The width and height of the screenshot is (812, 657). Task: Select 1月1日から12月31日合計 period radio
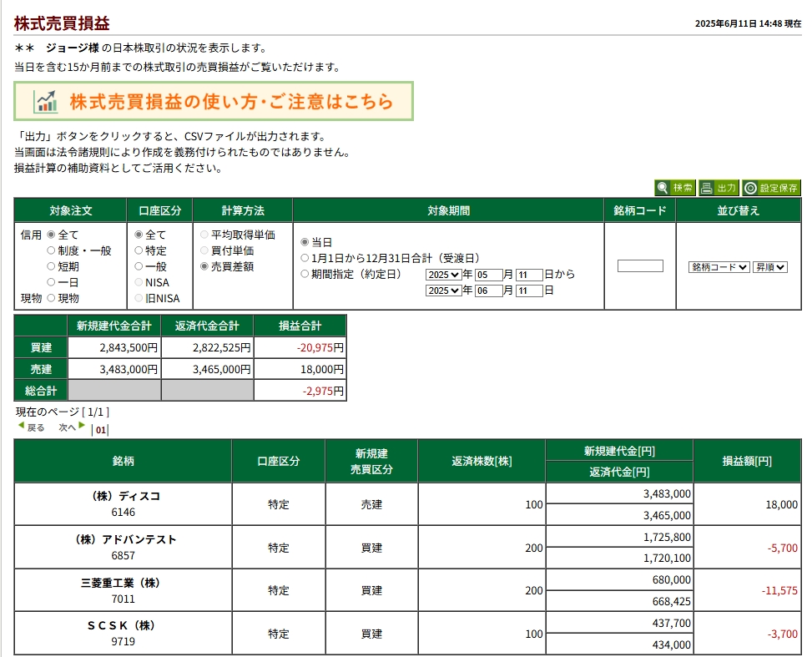click(305, 258)
